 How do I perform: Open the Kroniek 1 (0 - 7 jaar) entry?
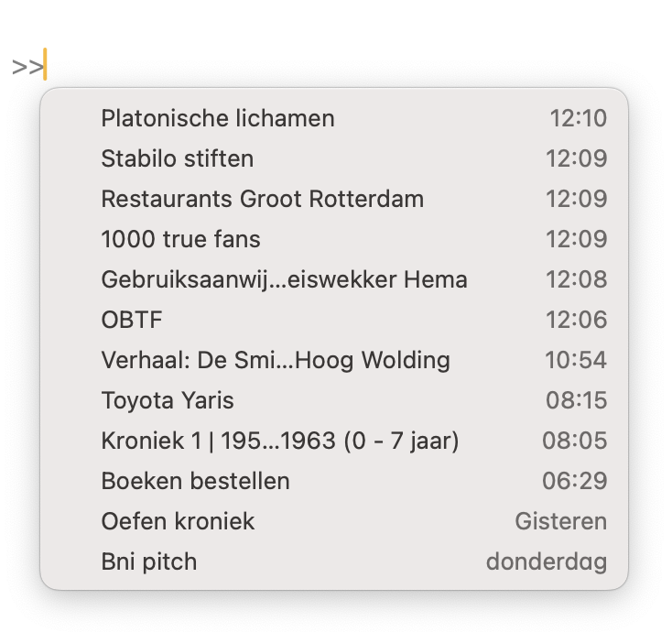coord(280,441)
